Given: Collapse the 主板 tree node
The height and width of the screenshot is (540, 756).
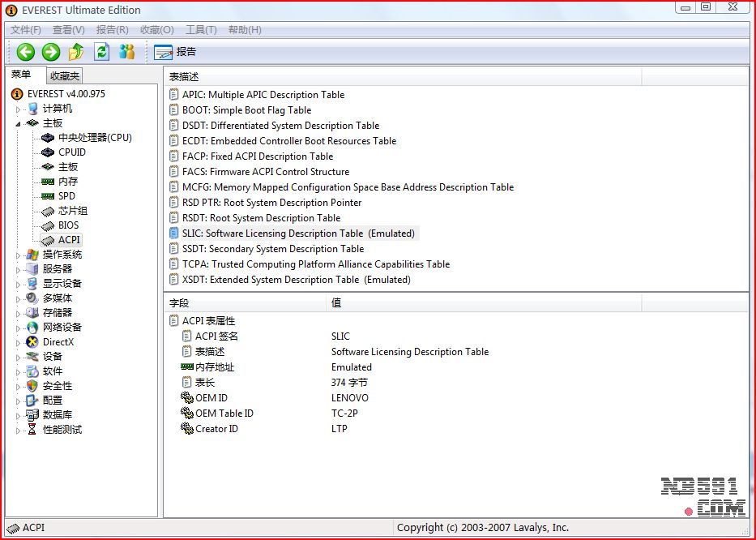Looking at the screenshot, I should click(19, 123).
